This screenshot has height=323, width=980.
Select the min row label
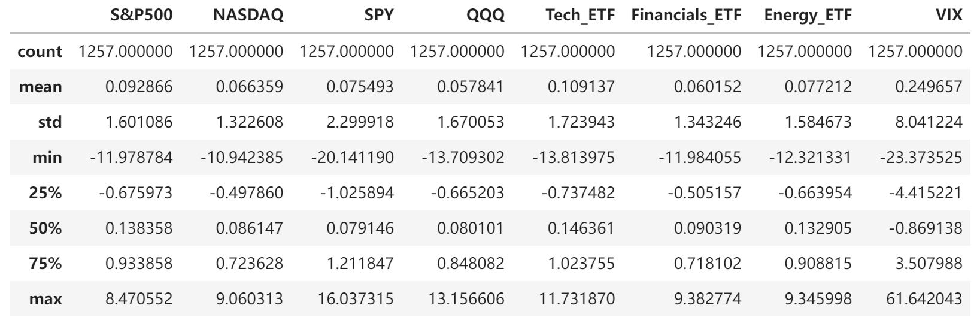47,158
